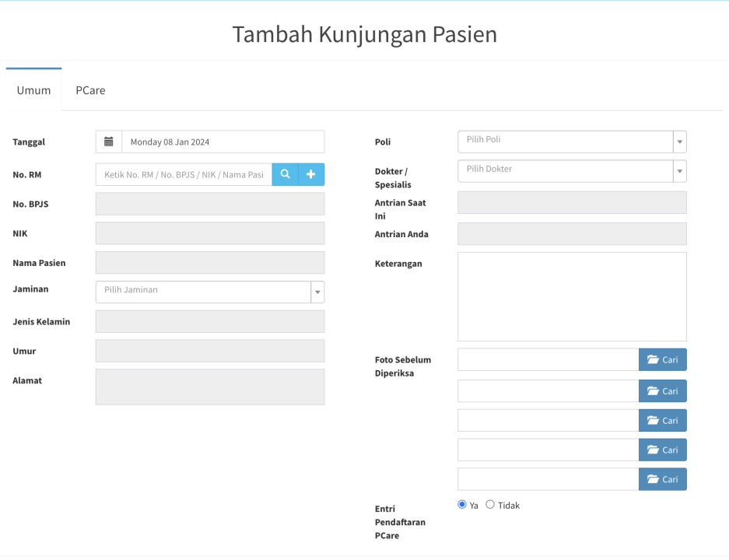Click third Cari folder browse button
This screenshot has height=560, width=729.
coord(662,420)
